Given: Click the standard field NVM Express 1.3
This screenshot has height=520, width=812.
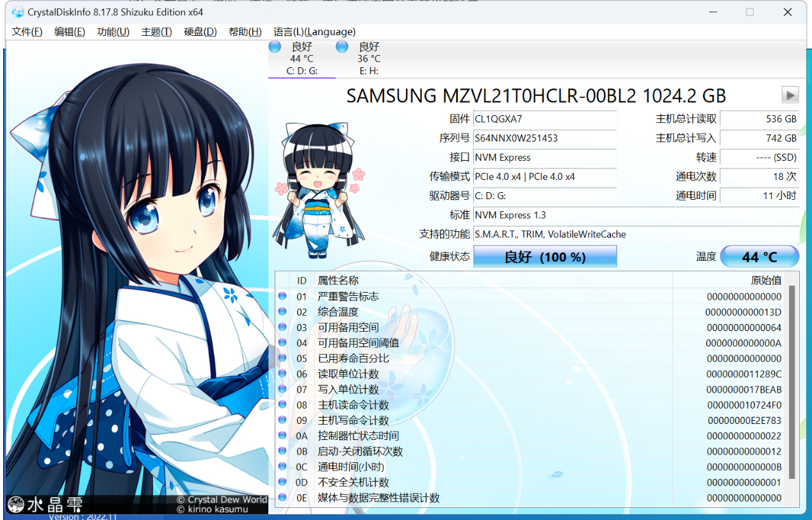Looking at the screenshot, I should [x=636, y=215].
